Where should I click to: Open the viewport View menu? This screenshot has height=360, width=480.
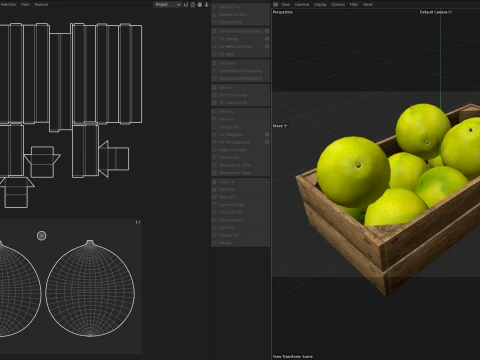(x=286, y=5)
